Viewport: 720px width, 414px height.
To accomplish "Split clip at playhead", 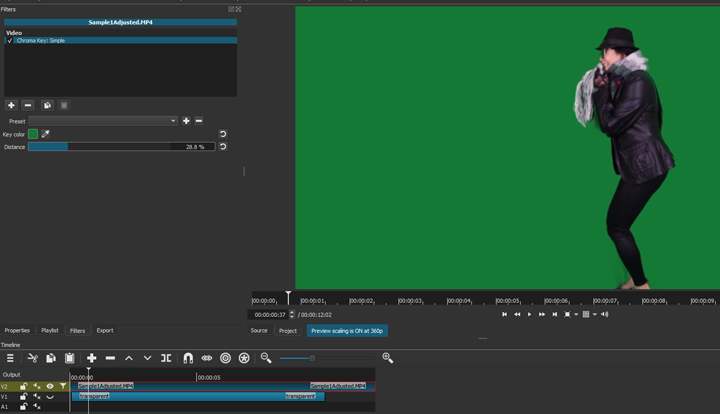I will (166, 358).
